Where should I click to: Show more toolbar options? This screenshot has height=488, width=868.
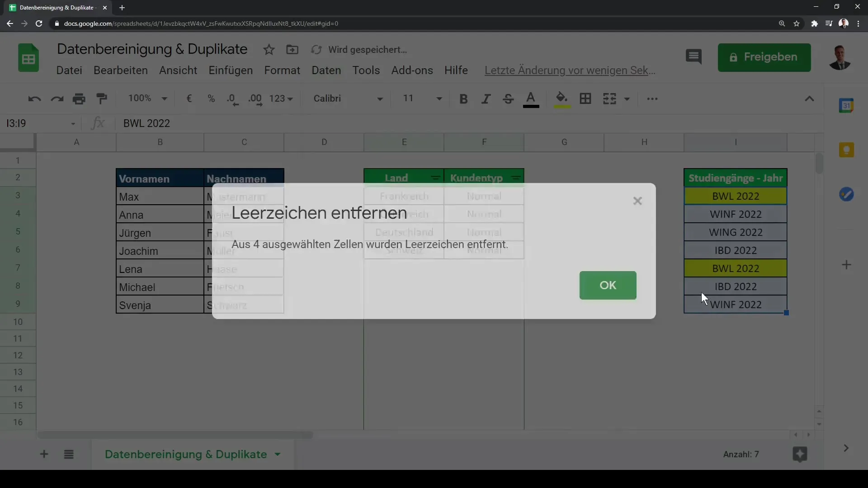[652, 99]
